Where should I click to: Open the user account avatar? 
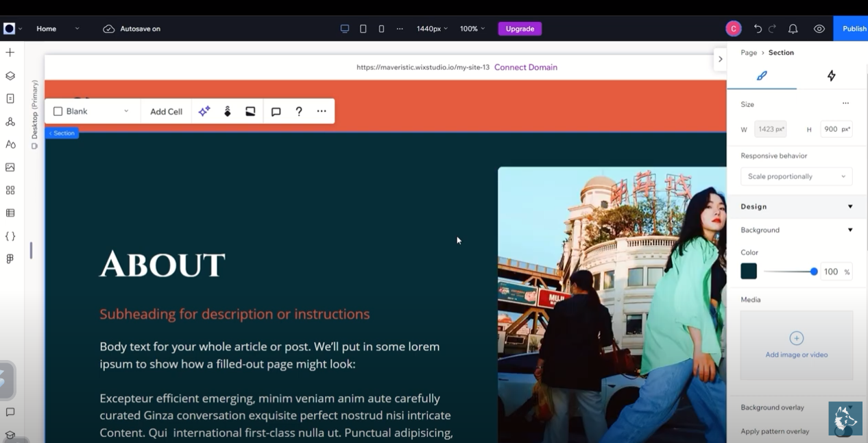(x=734, y=29)
